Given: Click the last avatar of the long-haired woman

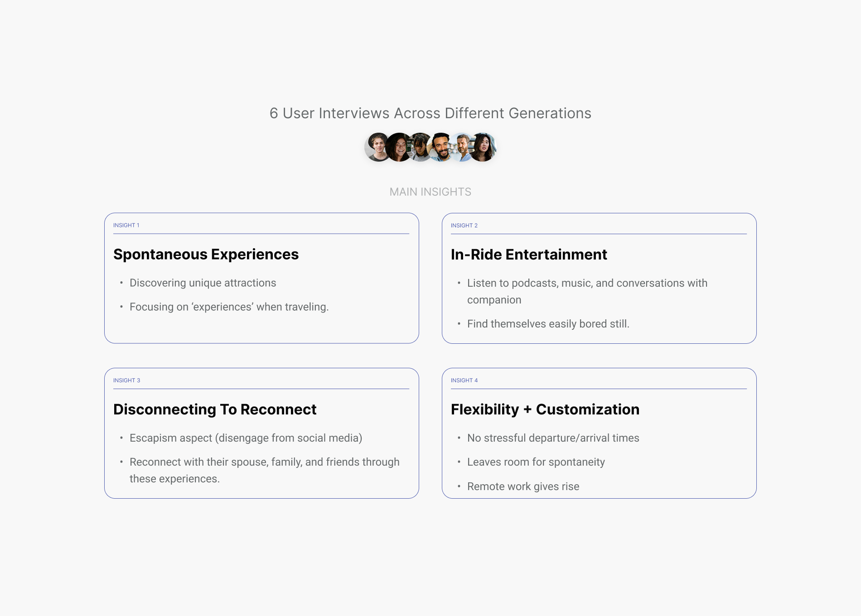Looking at the screenshot, I should tap(483, 147).
